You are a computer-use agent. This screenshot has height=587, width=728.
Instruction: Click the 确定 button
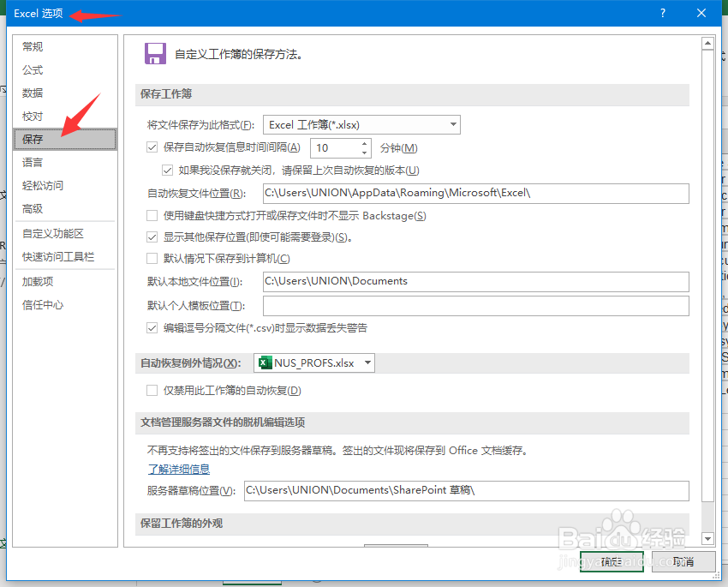[x=611, y=561]
